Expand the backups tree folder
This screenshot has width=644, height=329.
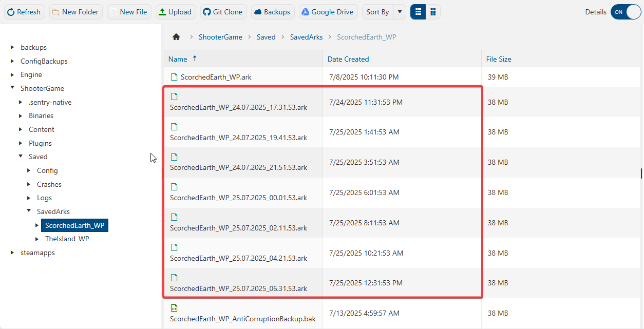(12, 47)
